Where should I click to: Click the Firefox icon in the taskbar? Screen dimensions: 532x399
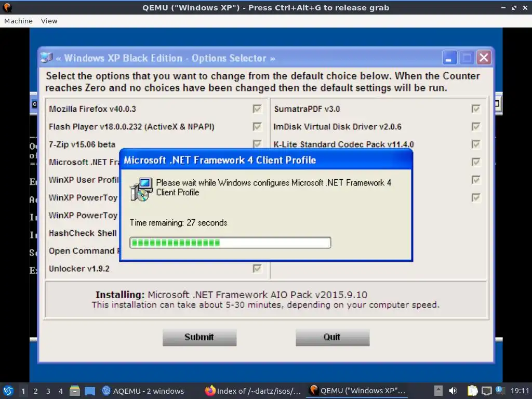[210, 391]
